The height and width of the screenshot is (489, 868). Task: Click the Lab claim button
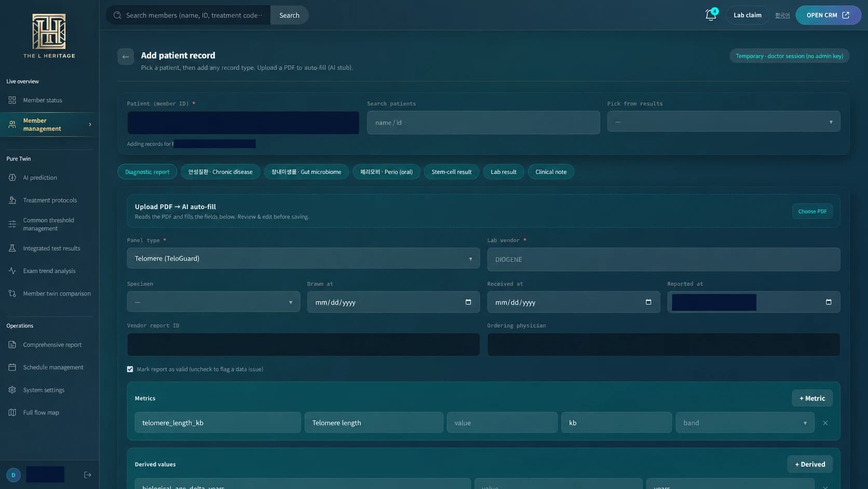click(x=748, y=15)
